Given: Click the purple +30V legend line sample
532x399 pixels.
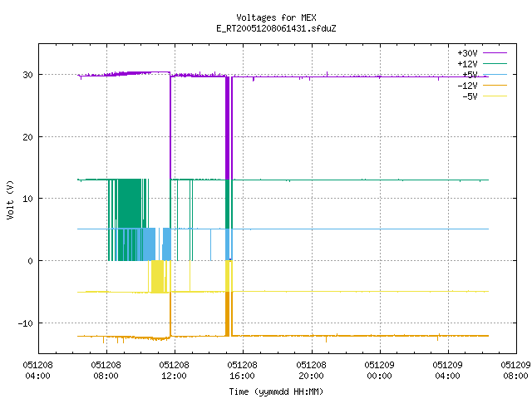Looking at the screenshot, I should tap(495, 53).
